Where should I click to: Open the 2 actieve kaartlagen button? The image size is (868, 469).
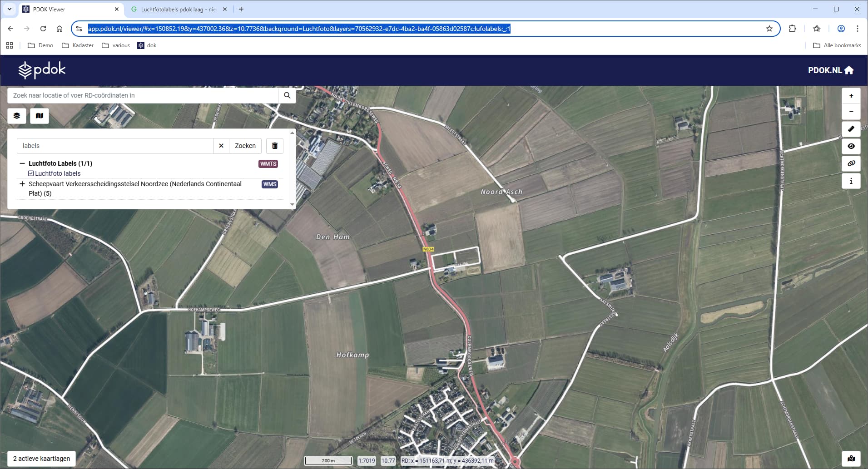[x=41, y=459]
